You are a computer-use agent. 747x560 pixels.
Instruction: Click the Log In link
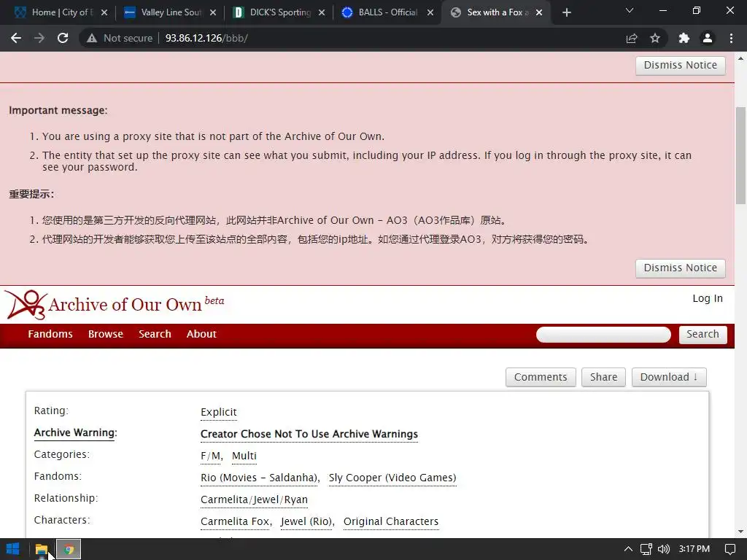tap(708, 298)
